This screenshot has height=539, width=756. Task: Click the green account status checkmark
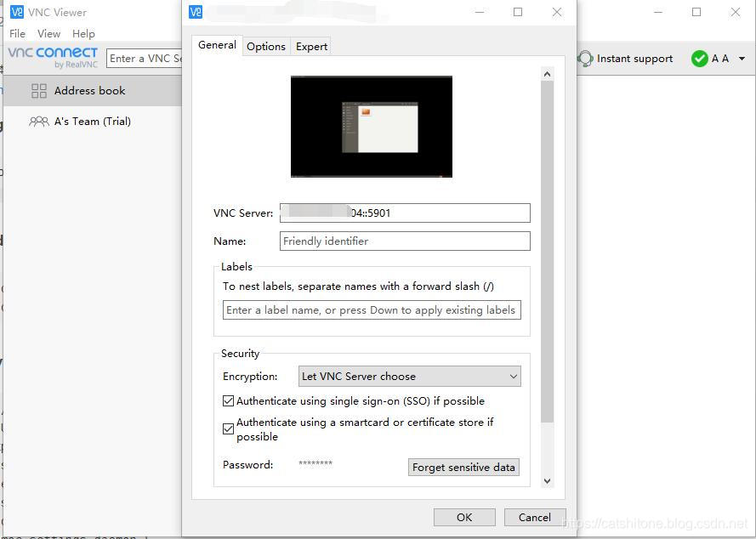(x=699, y=59)
